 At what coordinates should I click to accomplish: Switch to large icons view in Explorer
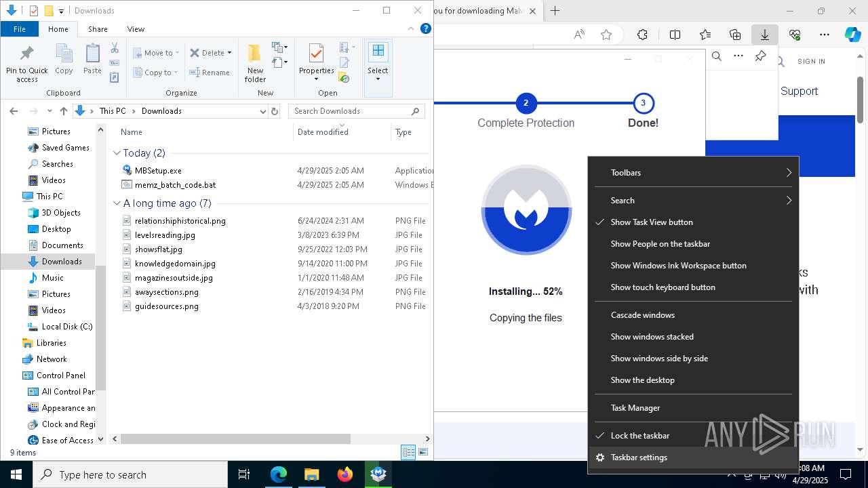tap(423, 452)
